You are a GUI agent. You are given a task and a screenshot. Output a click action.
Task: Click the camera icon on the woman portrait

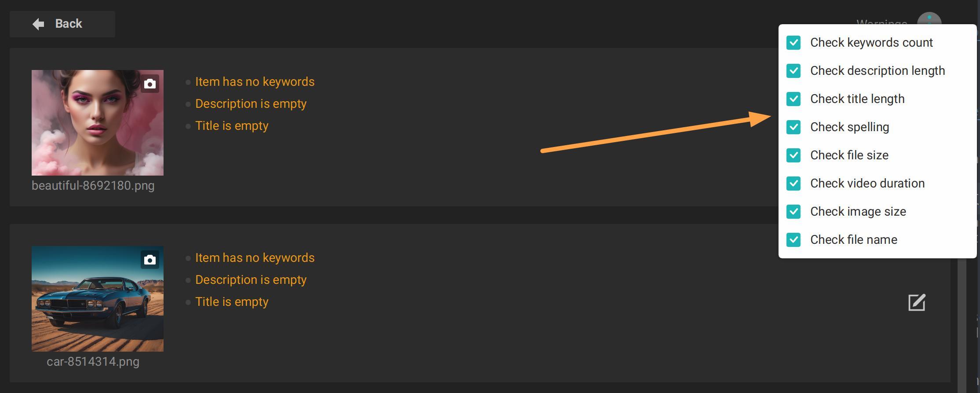coord(150,84)
